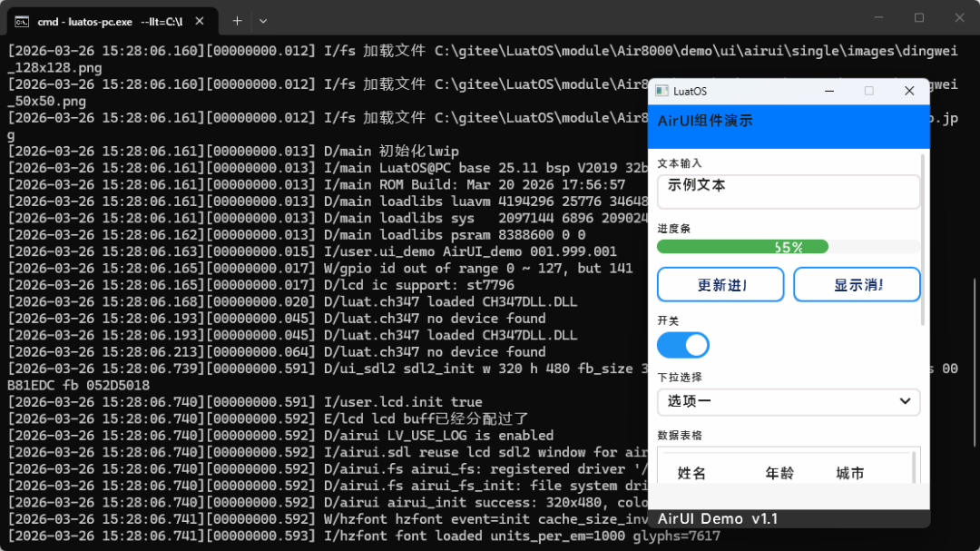Expand the terminal tab list chevron

pyautogui.click(x=263, y=19)
